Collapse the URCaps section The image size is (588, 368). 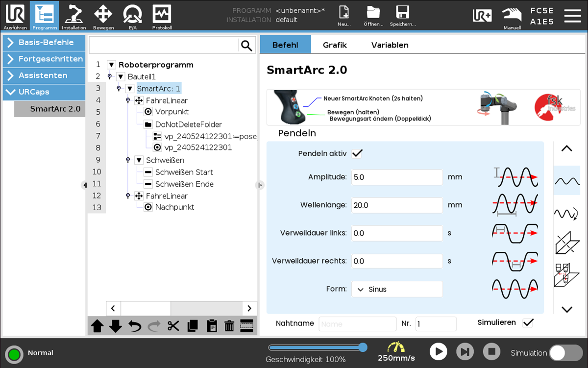(44, 92)
